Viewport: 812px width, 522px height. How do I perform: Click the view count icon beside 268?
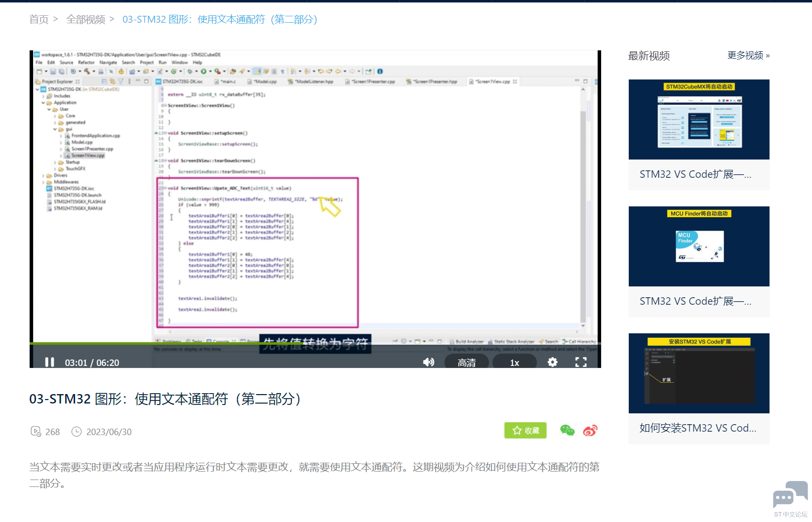point(36,432)
